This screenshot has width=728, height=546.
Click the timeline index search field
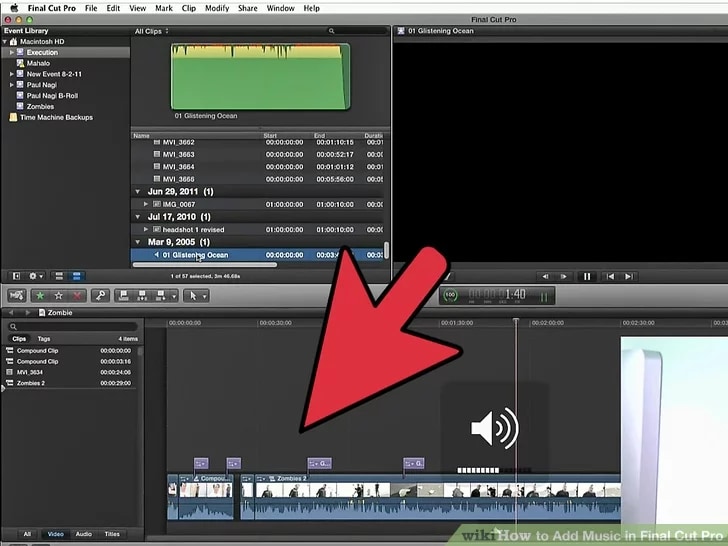coord(73,326)
